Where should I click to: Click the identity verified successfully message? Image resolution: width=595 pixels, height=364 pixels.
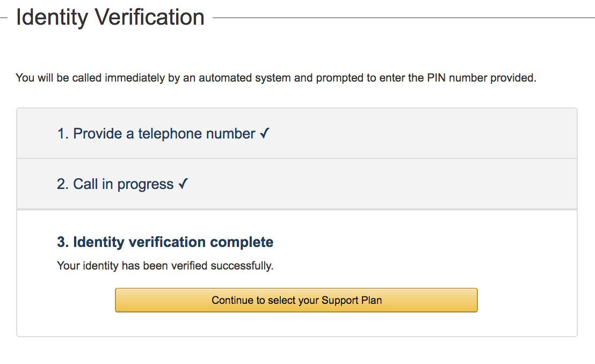click(165, 266)
